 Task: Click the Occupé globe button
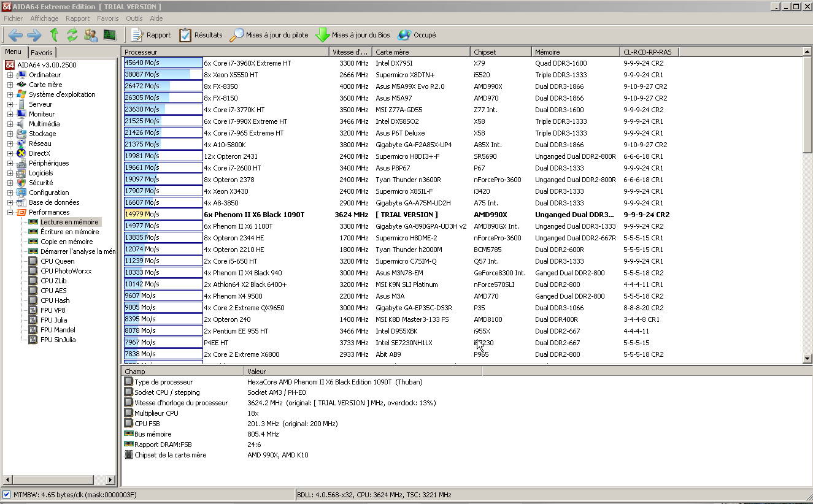[x=417, y=35]
